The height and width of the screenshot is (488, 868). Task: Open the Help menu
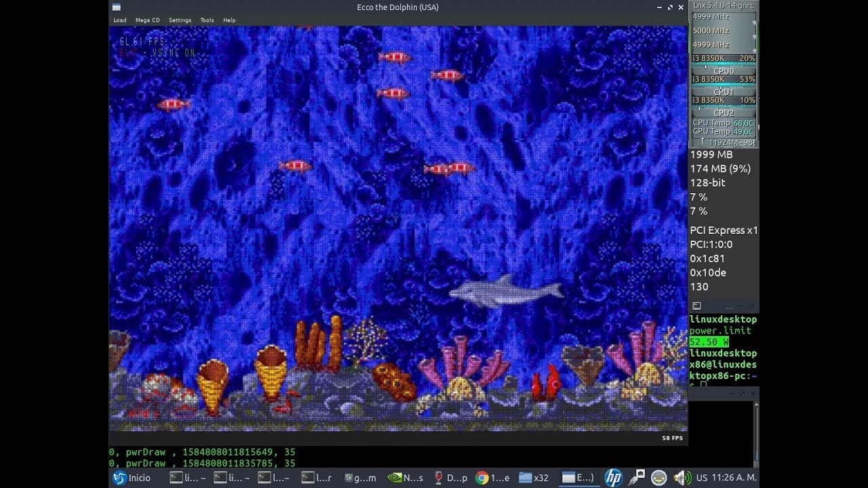229,20
